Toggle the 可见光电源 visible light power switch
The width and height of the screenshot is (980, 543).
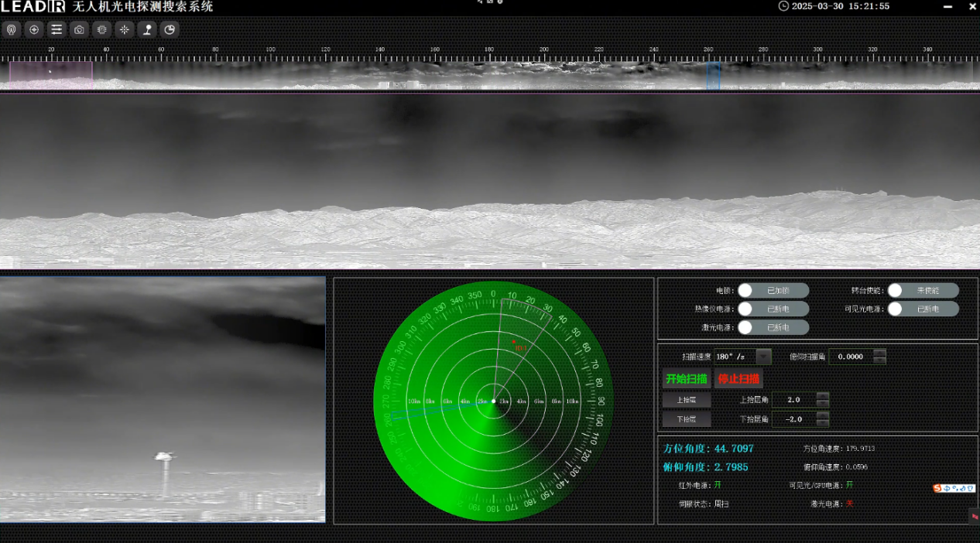click(923, 309)
